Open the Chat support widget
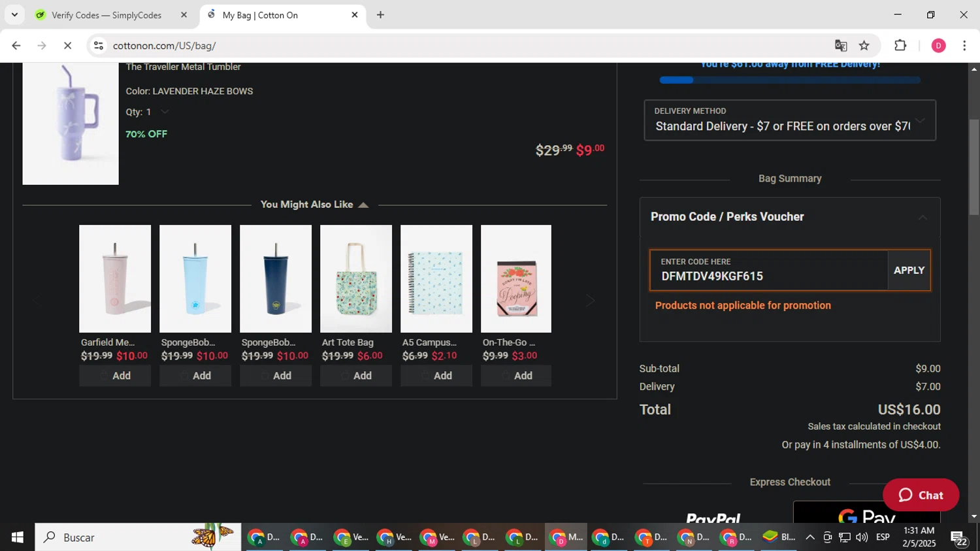 click(x=921, y=495)
